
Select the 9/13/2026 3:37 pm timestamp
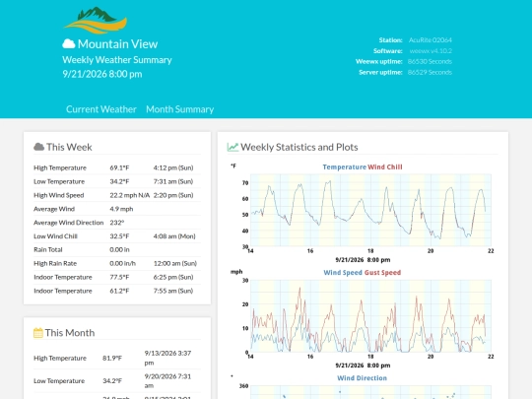pyautogui.click(x=167, y=358)
